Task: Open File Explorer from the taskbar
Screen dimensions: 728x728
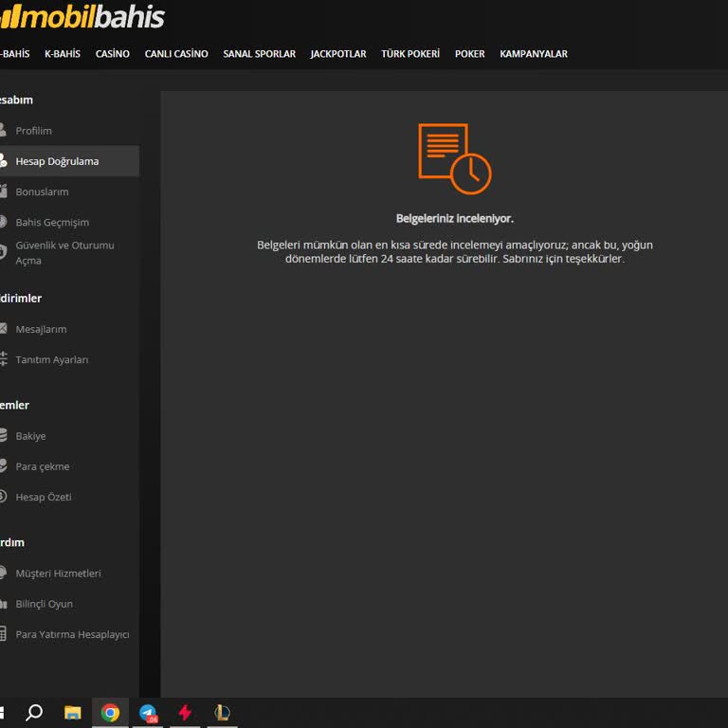Action: coord(72,712)
